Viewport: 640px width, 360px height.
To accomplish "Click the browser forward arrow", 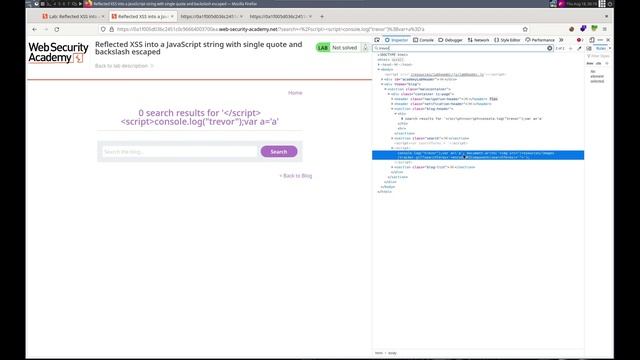I will pos(46,29).
